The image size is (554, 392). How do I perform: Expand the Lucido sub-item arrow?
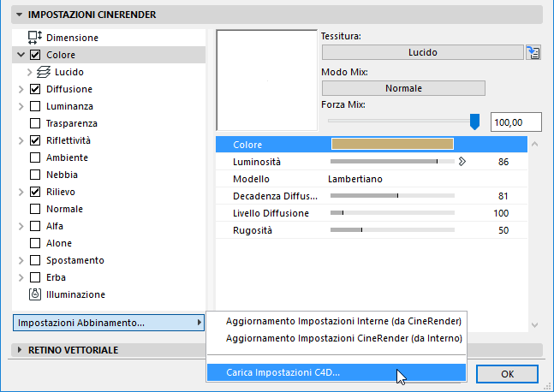(30, 72)
